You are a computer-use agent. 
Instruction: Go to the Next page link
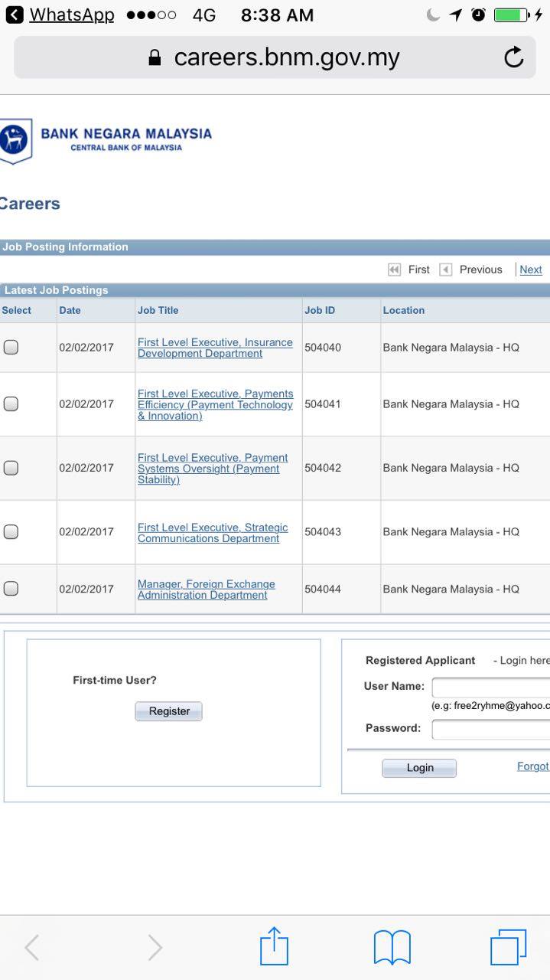[531, 269]
